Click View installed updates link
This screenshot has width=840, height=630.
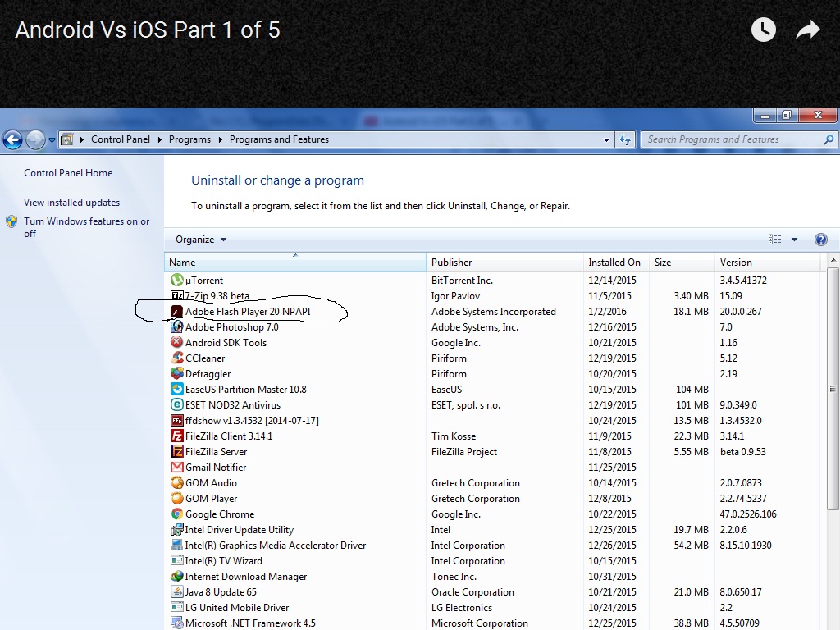coord(71,203)
